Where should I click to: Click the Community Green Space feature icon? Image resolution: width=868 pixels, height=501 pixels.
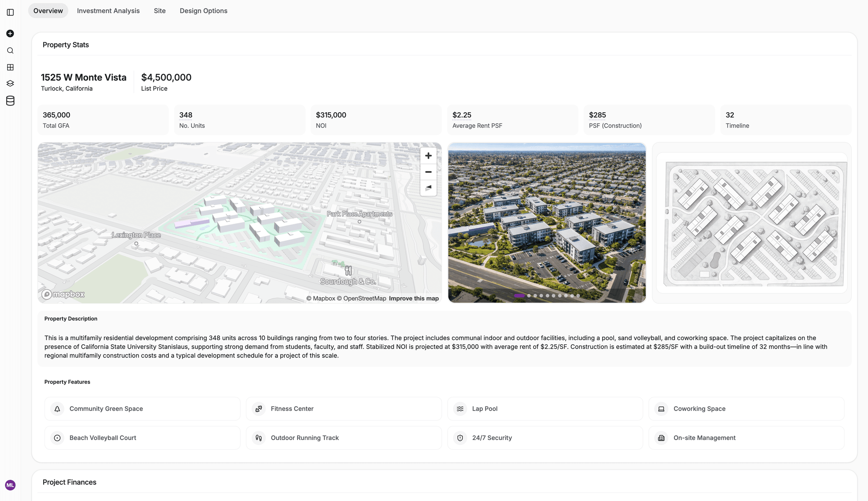(57, 409)
